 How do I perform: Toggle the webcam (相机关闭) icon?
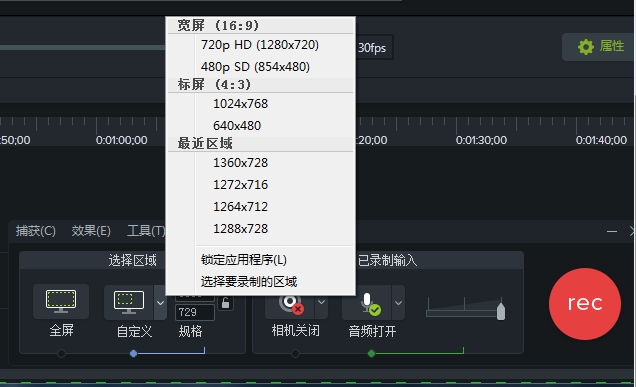tap(290, 303)
